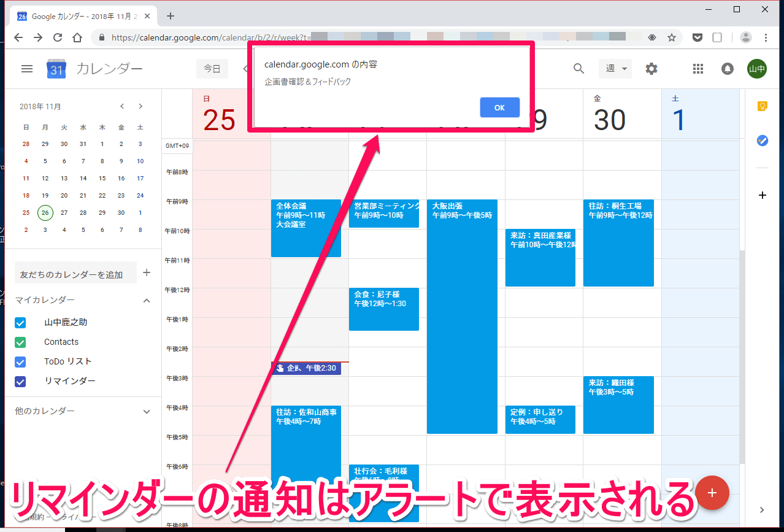This screenshot has height=532, width=784.
Task: Open the main hamburger menu
Action: pos(27,69)
